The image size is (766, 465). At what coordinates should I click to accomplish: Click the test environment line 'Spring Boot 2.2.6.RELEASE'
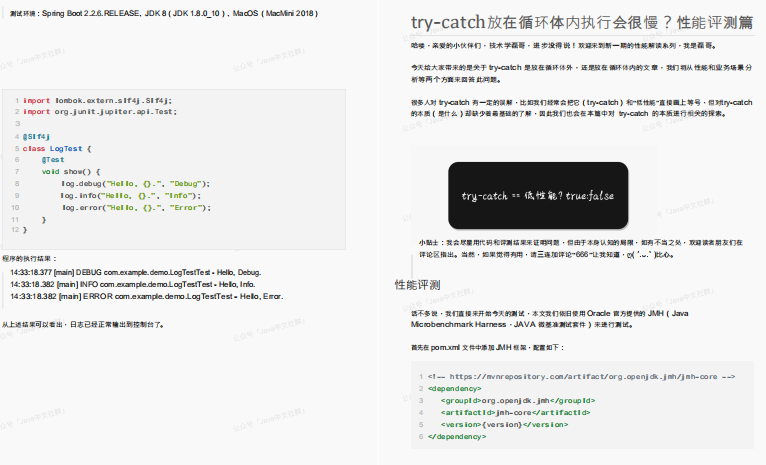(164, 14)
